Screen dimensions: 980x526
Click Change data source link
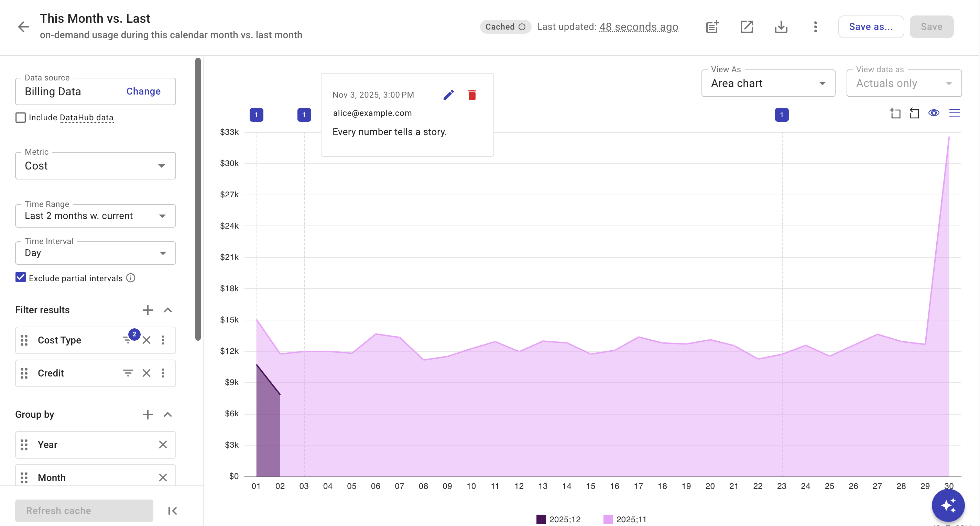point(143,91)
